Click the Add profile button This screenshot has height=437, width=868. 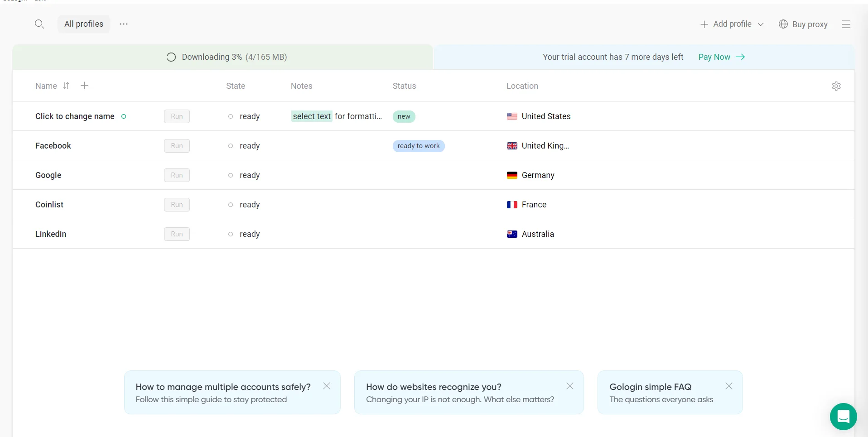point(732,24)
